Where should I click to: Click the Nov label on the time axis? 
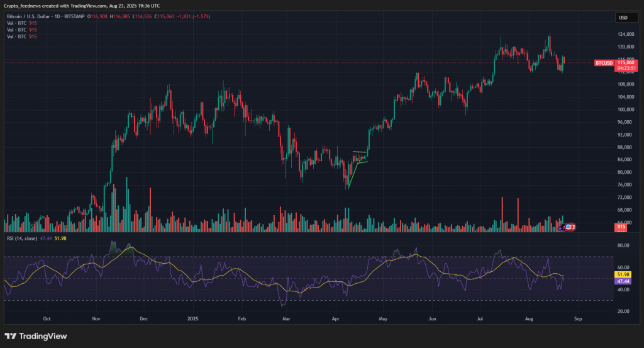pos(96,319)
